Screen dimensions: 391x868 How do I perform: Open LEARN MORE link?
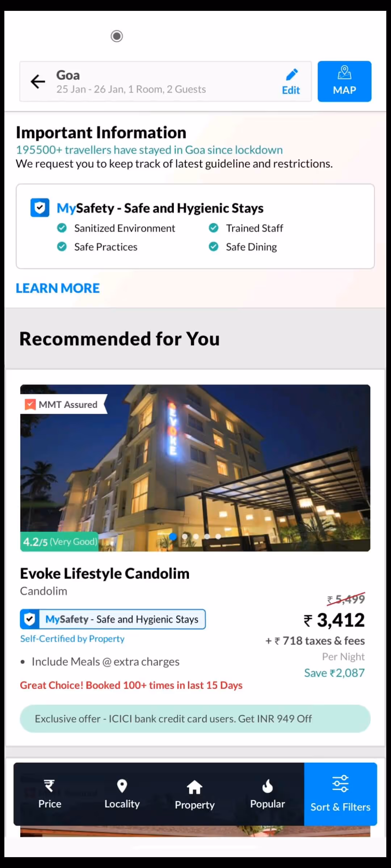pyautogui.click(x=58, y=288)
